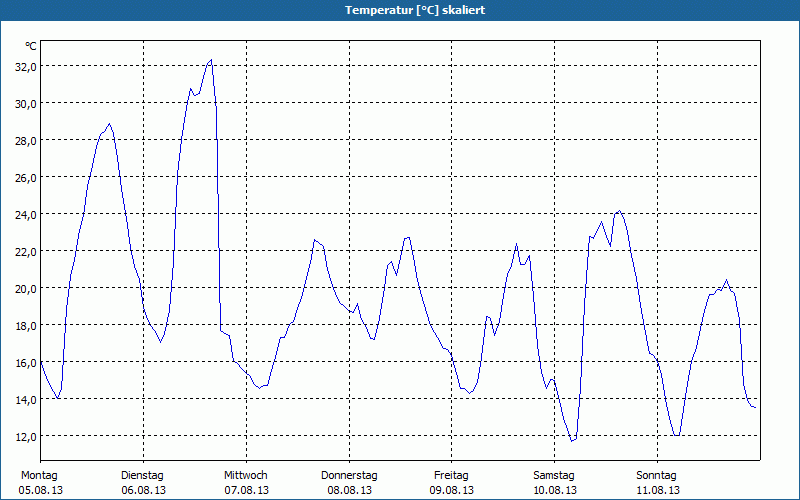
Task: Click the Mittwoch day label
Action: tap(246, 476)
